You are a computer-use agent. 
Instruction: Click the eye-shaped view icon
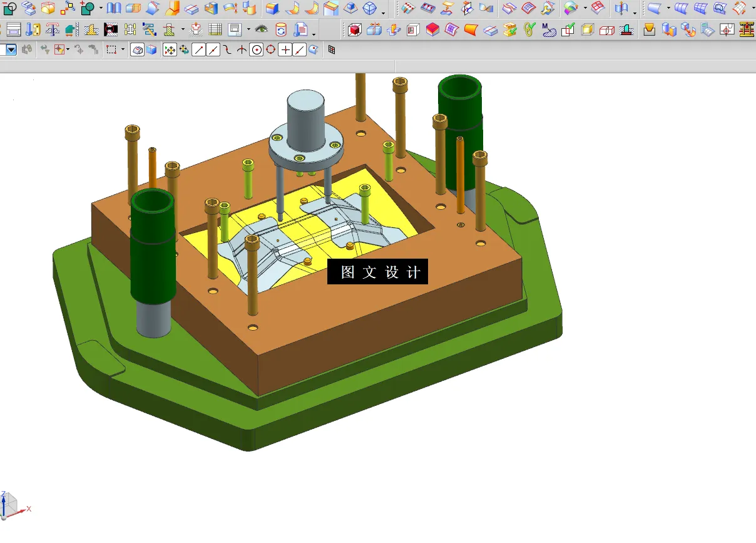coord(262,29)
